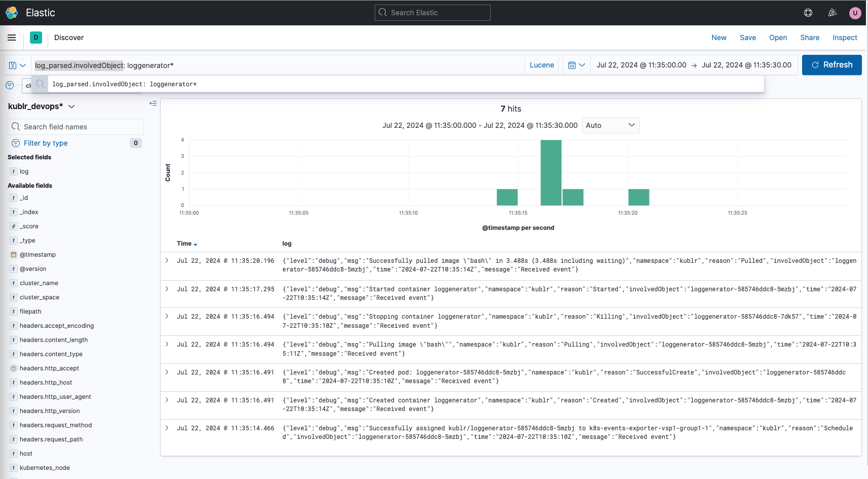Image resolution: width=868 pixels, height=479 pixels.
Task: Click Filter by type link
Action: [46, 143]
